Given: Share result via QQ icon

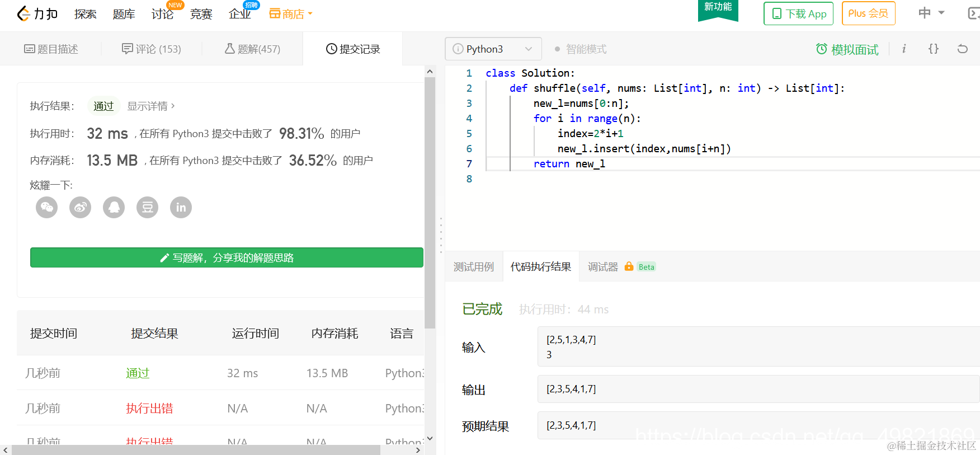Looking at the screenshot, I should tap(114, 208).
